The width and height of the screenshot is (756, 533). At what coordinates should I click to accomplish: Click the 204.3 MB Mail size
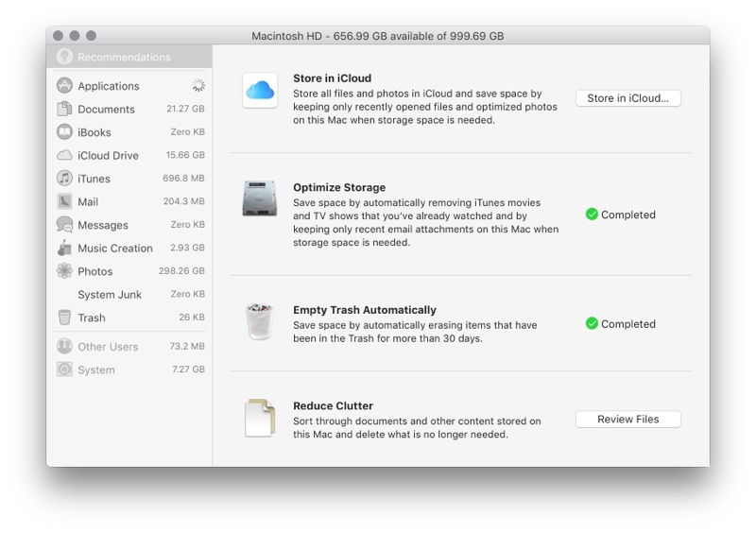183,201
